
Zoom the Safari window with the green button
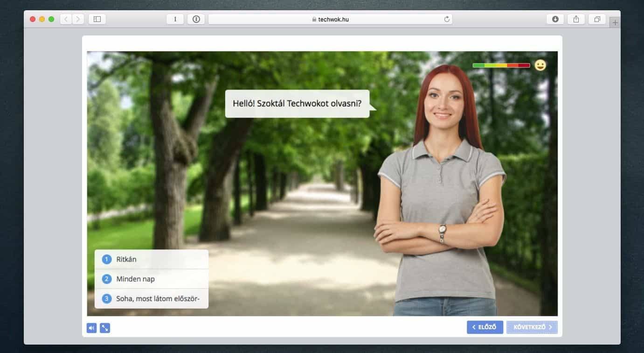51,19
